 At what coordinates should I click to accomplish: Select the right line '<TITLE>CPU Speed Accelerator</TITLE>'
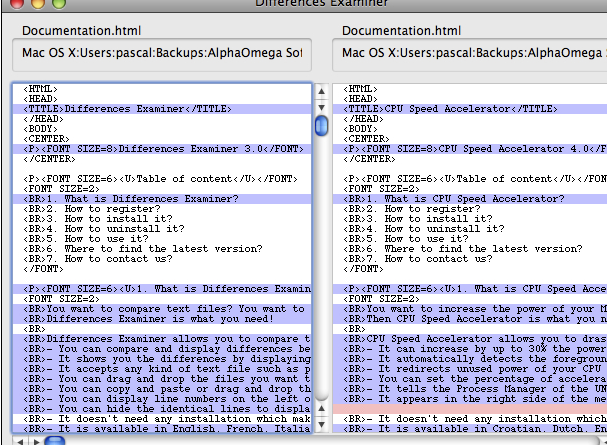tap(470, 109)
